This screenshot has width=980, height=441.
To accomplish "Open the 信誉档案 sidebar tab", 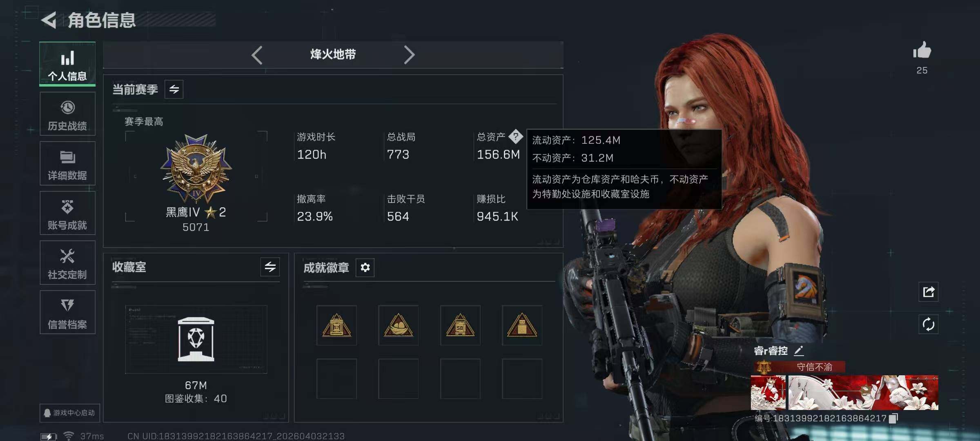I will pyautogui.click(x=67, y=312).
